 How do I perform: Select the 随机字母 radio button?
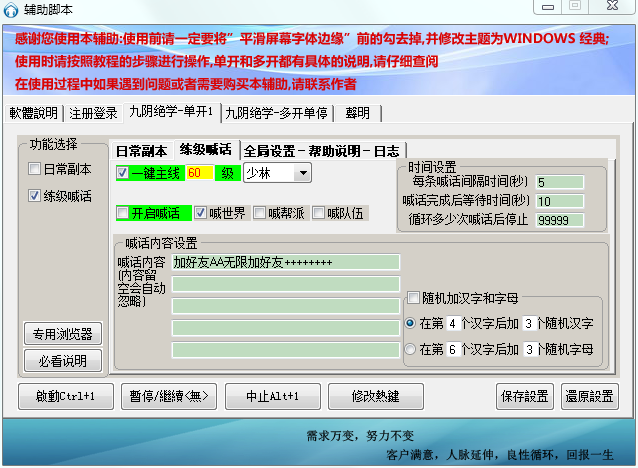[x=410, y=349]
